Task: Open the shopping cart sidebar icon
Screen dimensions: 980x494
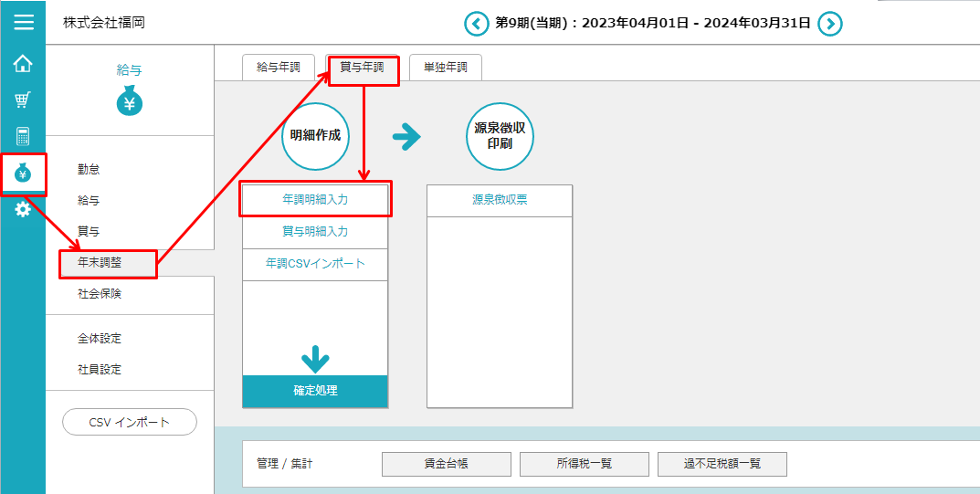Action: click(23, 100)
